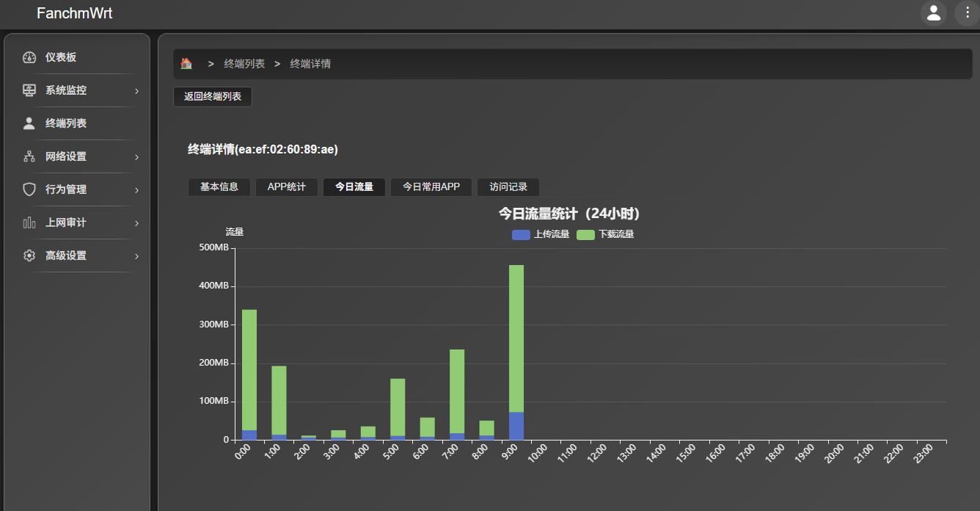Screen dimensions: 980x511
Task: Click the 返回终端列表 button
Action: (212, 96)
